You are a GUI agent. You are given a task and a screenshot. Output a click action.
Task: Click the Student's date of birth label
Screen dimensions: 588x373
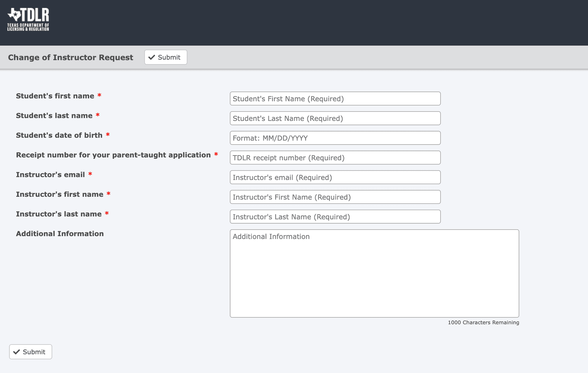point(59,135)
